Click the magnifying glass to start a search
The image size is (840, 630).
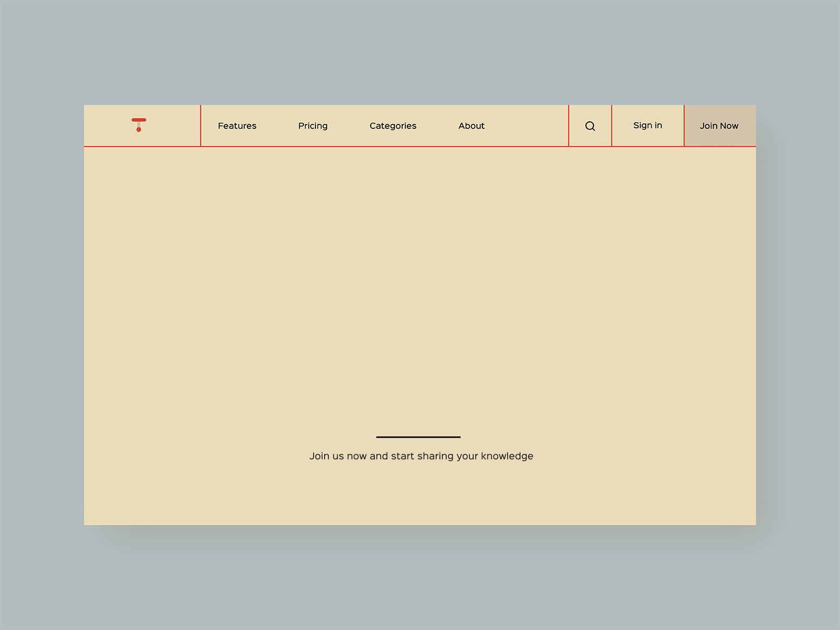click(590, 125)
